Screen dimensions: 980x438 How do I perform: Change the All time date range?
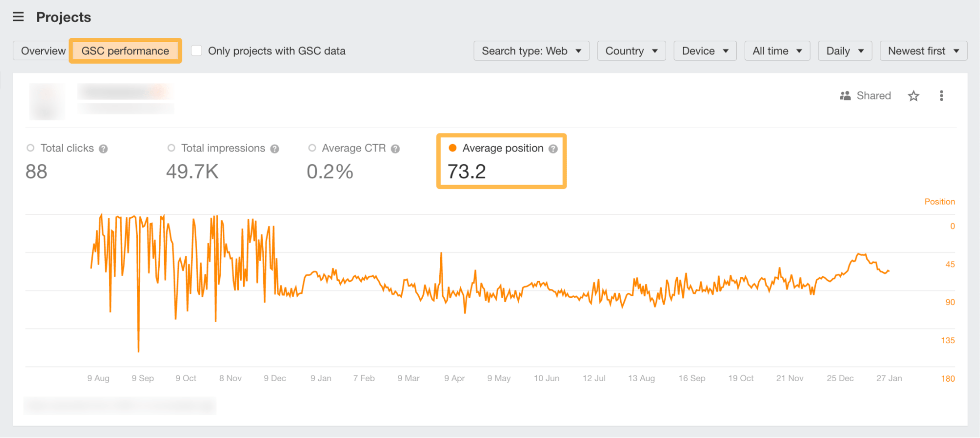click(777, 51)
